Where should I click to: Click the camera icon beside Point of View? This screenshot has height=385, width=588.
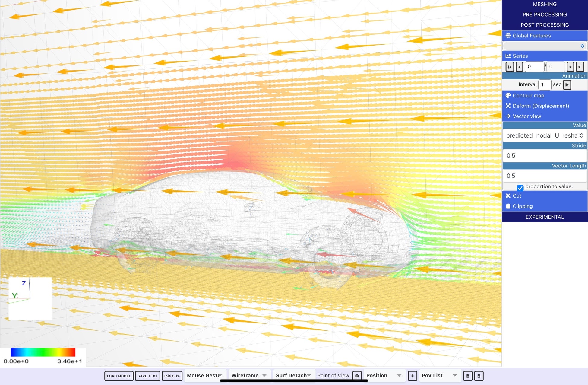(357, 376)
